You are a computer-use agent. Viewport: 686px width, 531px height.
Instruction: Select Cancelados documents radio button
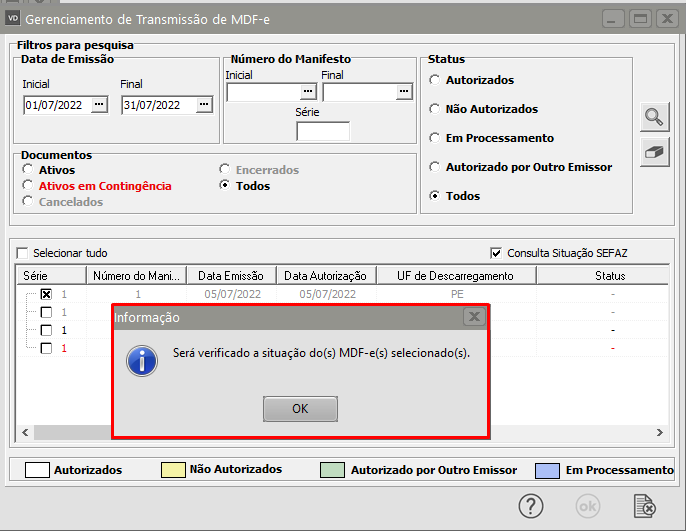tap(28, 201)
